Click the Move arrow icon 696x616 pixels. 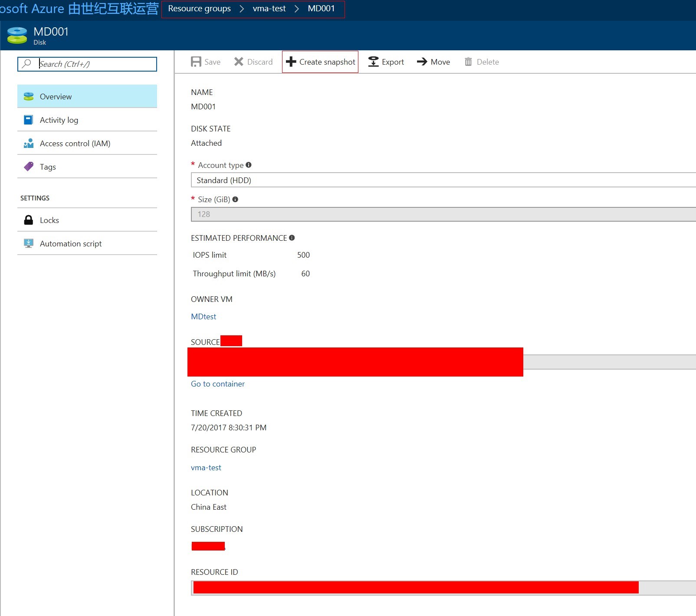click(422, 62)
